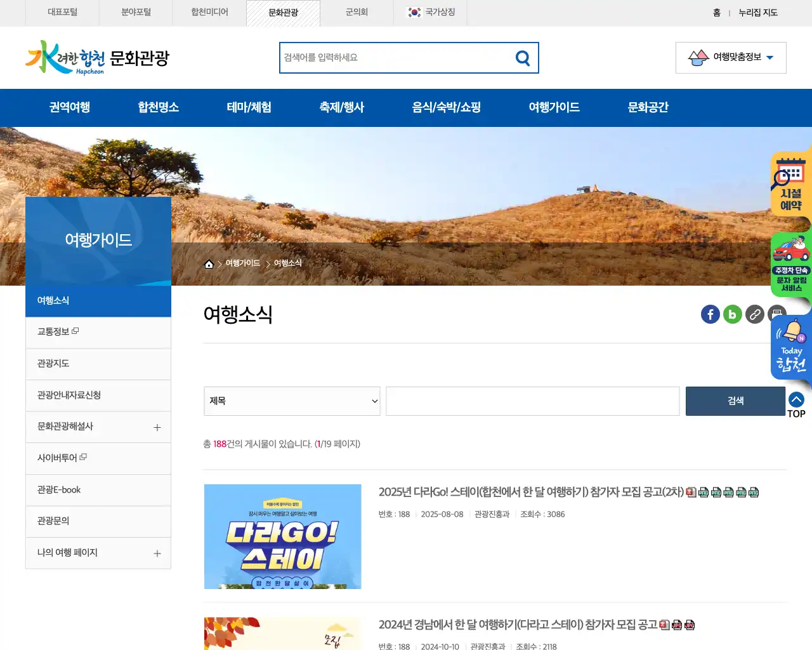Share the page on Facebook

click(x=710, y=314)
